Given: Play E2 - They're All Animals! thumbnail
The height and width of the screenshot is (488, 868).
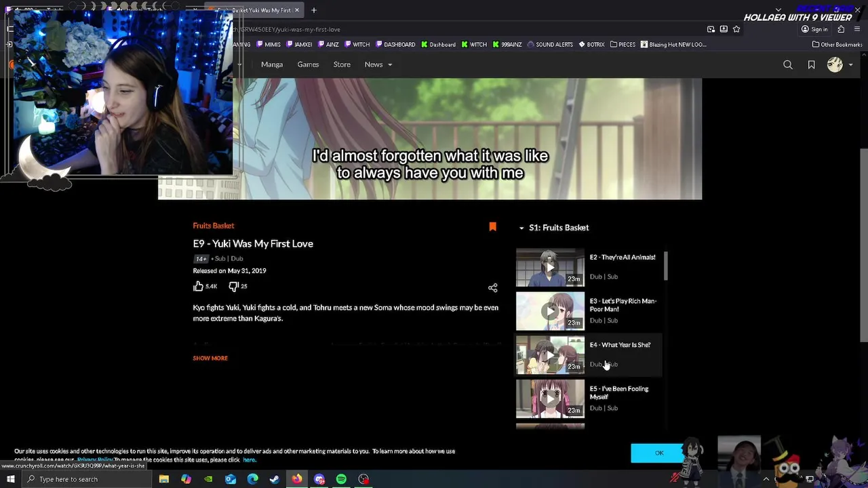Looking at the screenshot, I should 550,267.
